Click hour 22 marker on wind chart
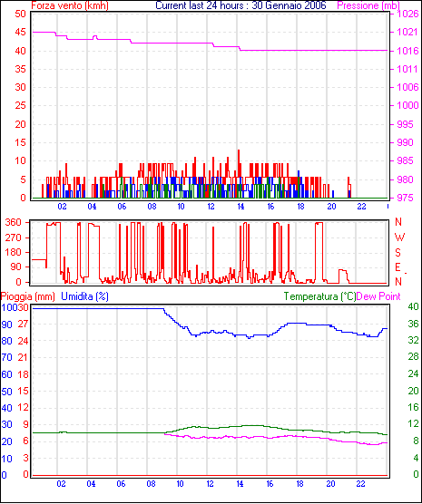This screenshot has height=504, width=422. click(x=361, y=207)
